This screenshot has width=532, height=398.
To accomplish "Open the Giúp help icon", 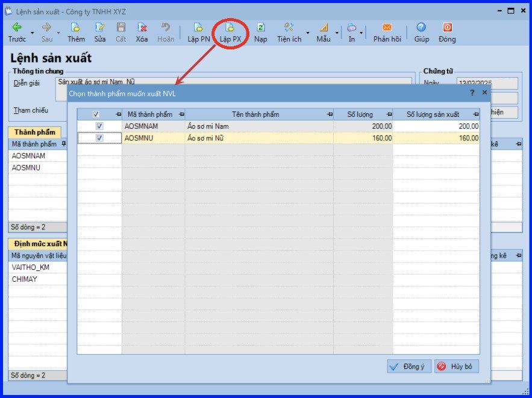I will click(421, 28).
